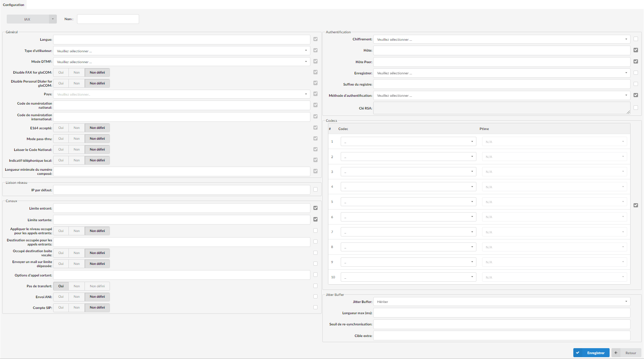Image resolution: width=644 pixels, height=359 pixels.
Task: Toggle checkbox next to Limite sortante
Action: (316, 219)
